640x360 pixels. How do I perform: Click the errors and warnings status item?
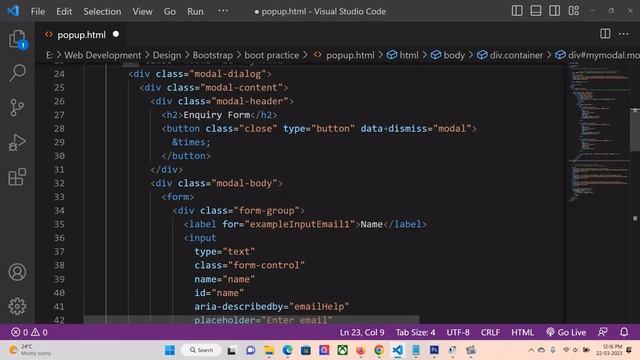29,332
